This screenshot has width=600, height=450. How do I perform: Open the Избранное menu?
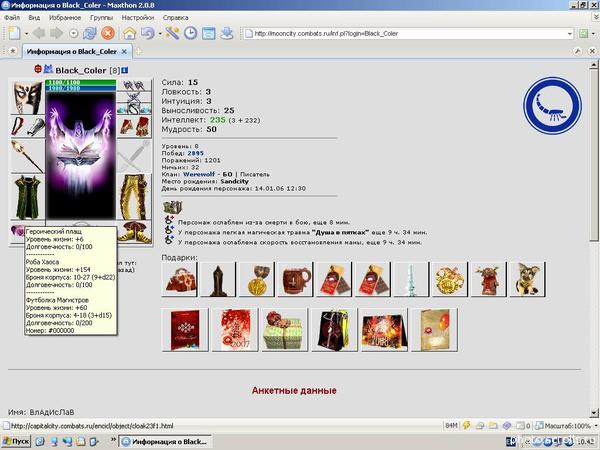pos(65,18)
